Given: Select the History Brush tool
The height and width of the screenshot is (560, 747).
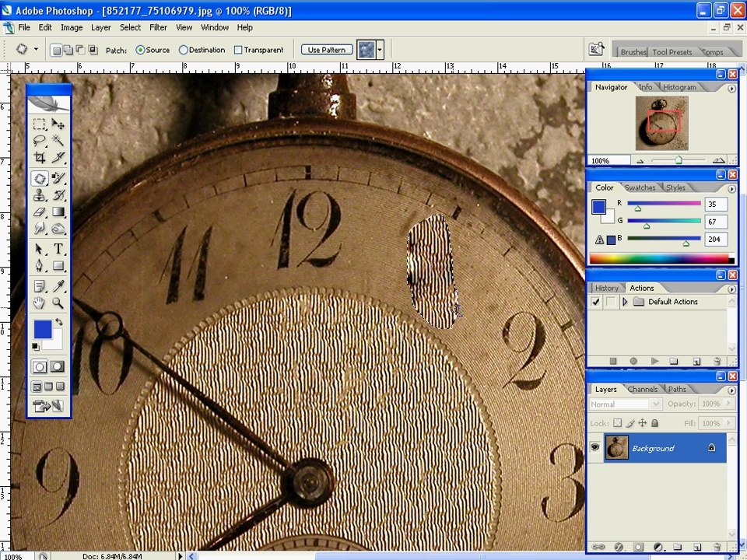Looking at the screenshot, I should pyautogui.click(x=58, y=195).
